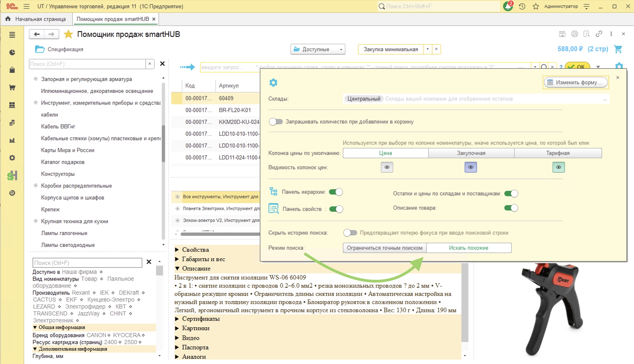The width and height of the screenshot is (634, 364).
Task: Expand the Запорная и регулирующая арматура category
Action: 35,79
